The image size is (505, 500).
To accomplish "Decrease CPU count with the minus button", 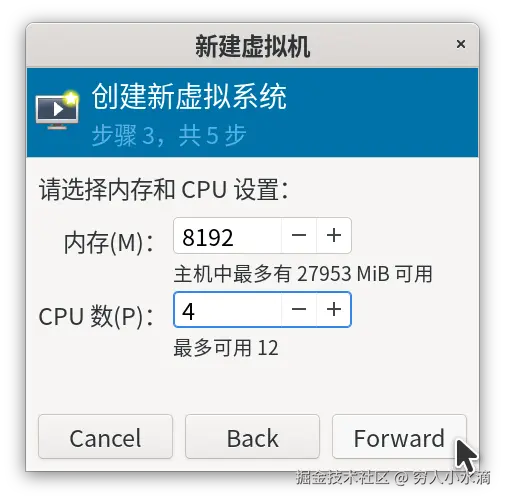I will 299,310.
